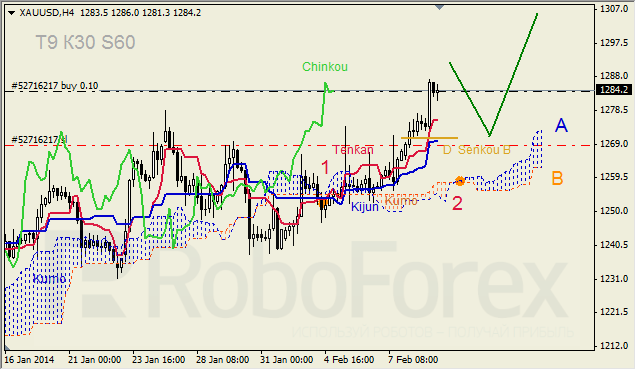This screenshot has height=370, width=636.
Task: Select the #52716217 sl stop loss label
Action: [39, 140]
